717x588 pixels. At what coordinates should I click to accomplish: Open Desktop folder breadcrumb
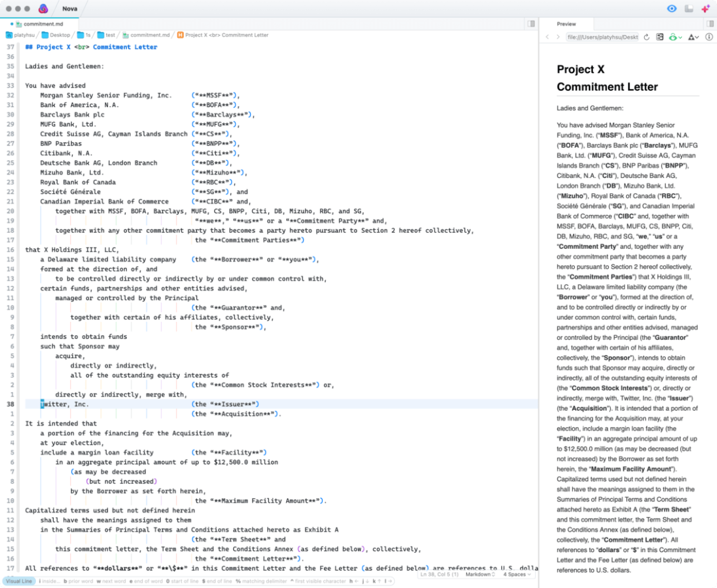(56, 35)
